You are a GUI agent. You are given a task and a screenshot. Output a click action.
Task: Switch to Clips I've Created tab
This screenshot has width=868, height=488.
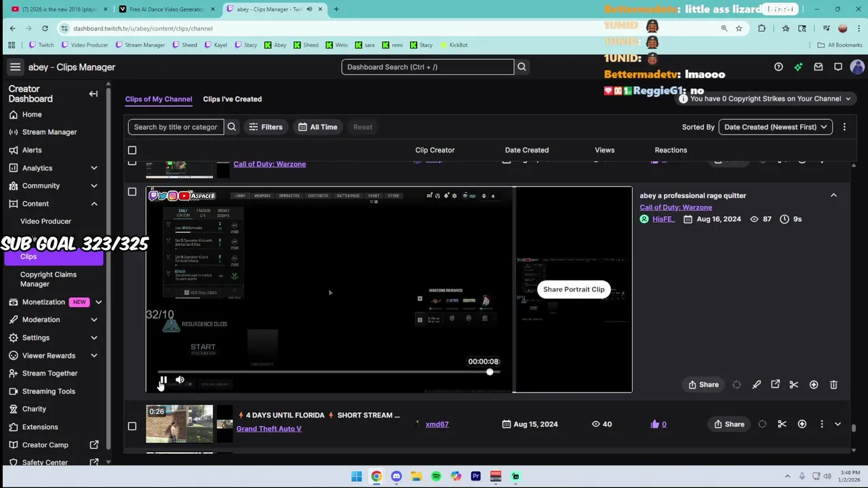coord(232,99)
